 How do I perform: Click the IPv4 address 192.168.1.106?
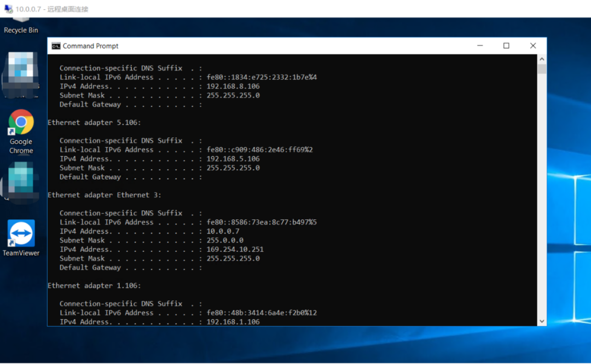[x=233, y=322]
